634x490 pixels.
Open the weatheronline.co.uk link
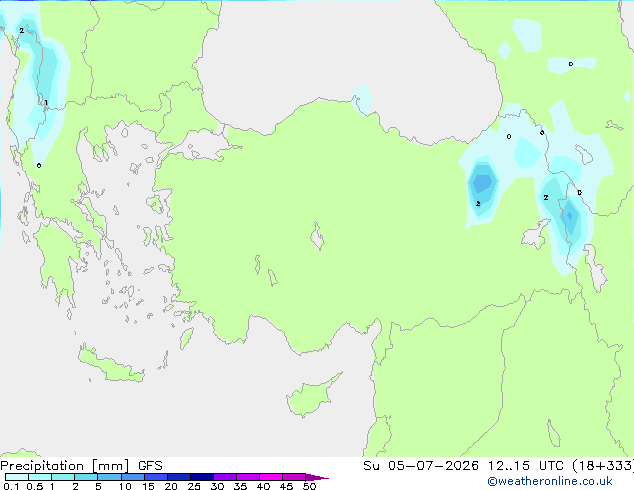tap(550, 481)
